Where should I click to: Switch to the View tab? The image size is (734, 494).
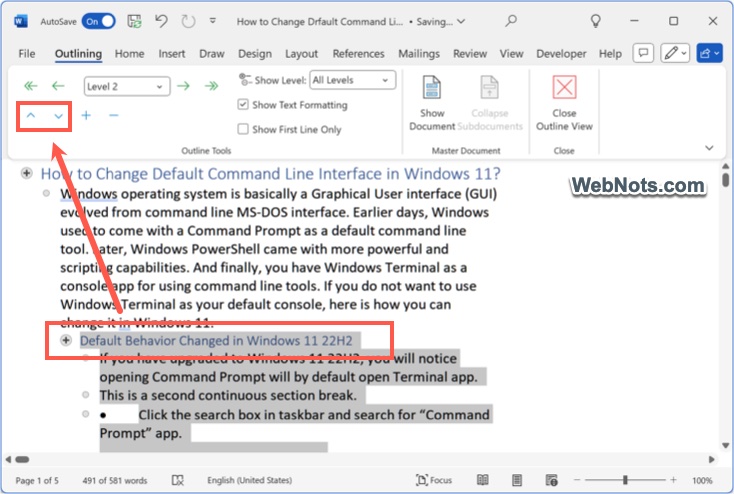point(511,54)
